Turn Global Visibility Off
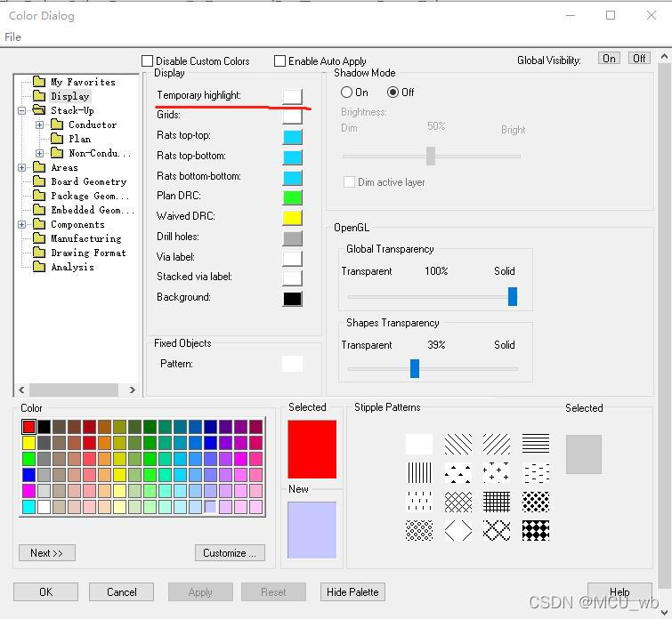 point(639,59)
